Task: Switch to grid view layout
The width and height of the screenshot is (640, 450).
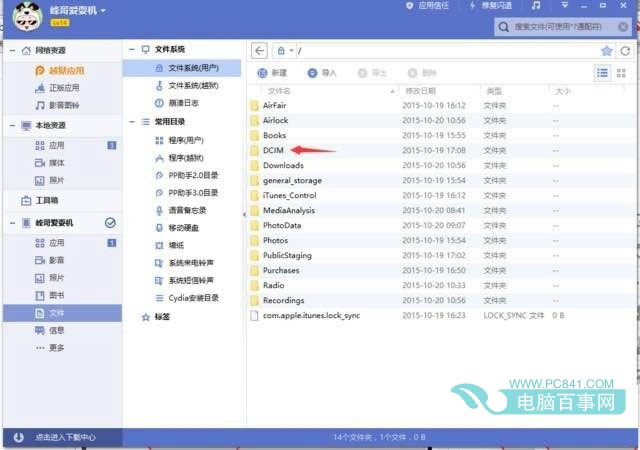Action: [x=621, y=73]
